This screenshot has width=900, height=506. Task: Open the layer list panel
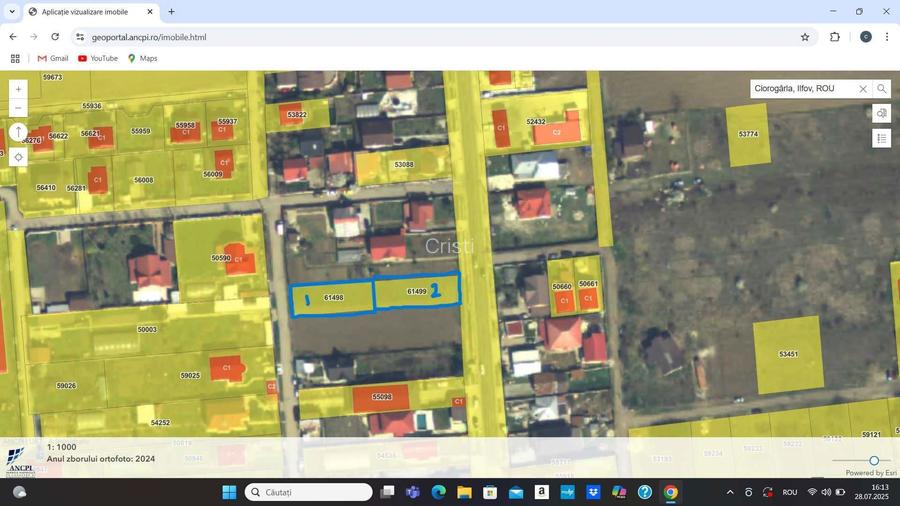(881, 139)
